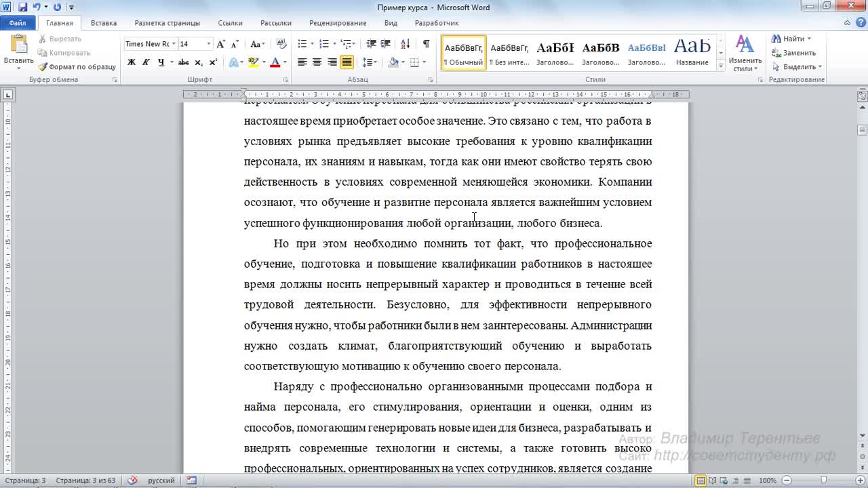This screenshot has height=488, width=868.
Task: Click the русский language indicator
Action: pos(161,481)
